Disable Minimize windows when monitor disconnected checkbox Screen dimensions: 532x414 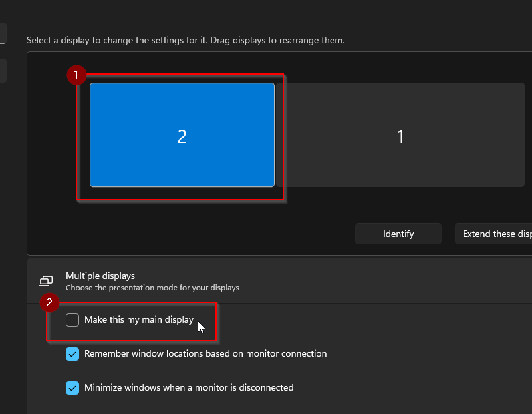point(72,387)
